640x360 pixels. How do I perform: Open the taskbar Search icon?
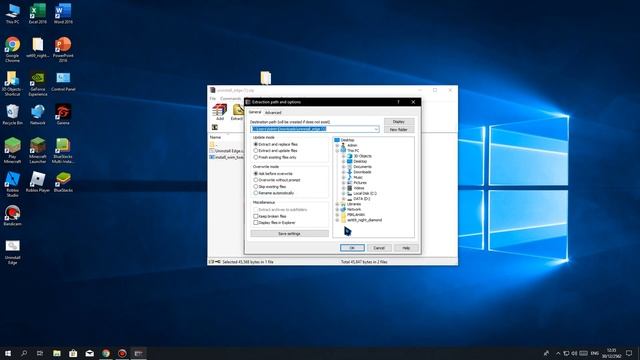[x=24, y=353]
